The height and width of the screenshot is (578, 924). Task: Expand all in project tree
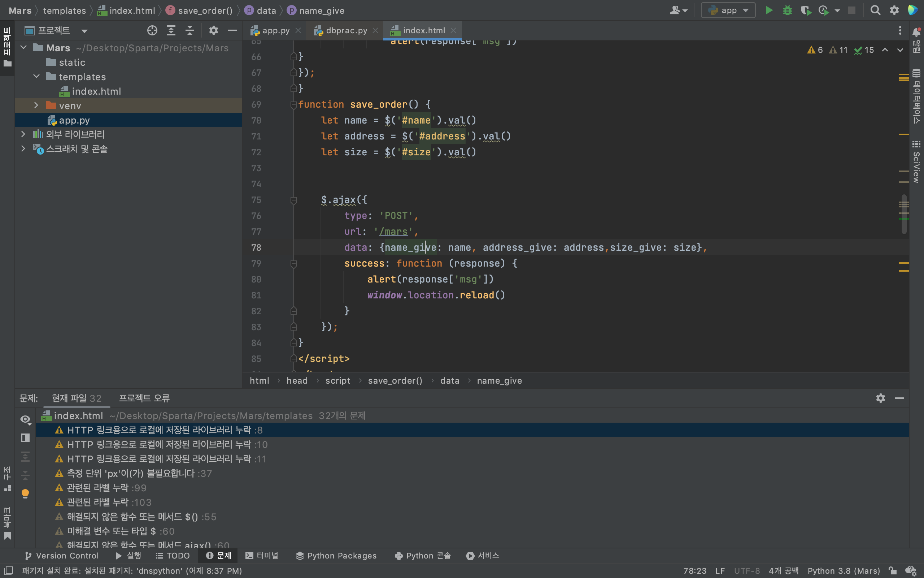pyautogui.click(x=171, y=31)
